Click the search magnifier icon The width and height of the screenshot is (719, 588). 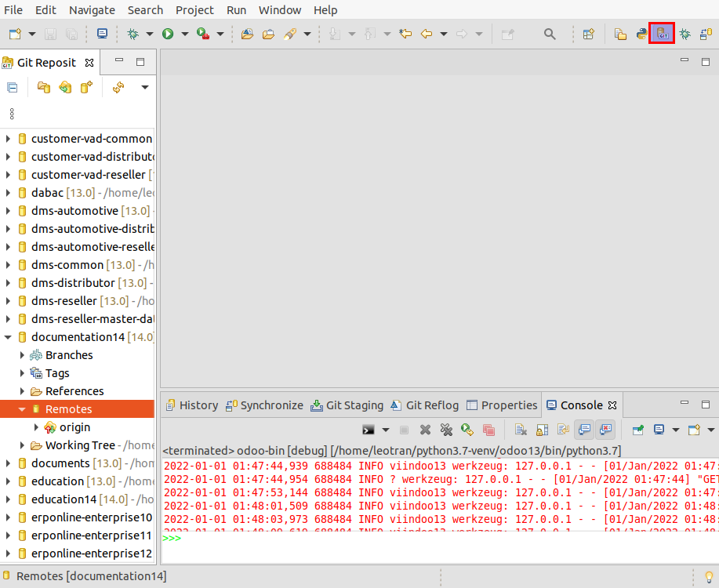click(x=550, y=34)
